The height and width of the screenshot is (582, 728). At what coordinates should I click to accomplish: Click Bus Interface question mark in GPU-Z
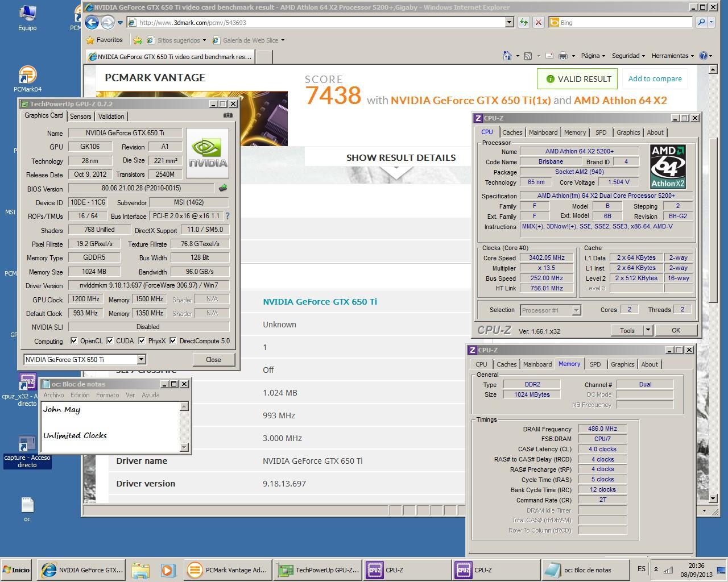pyautogui.click(x=227, y=216)
